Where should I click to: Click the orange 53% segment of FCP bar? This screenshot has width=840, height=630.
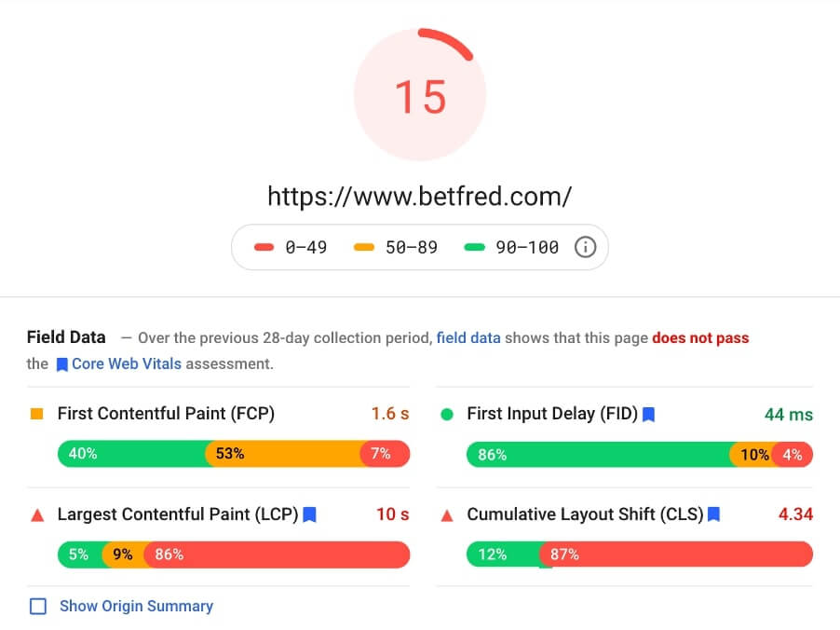(x=284, y=454)
